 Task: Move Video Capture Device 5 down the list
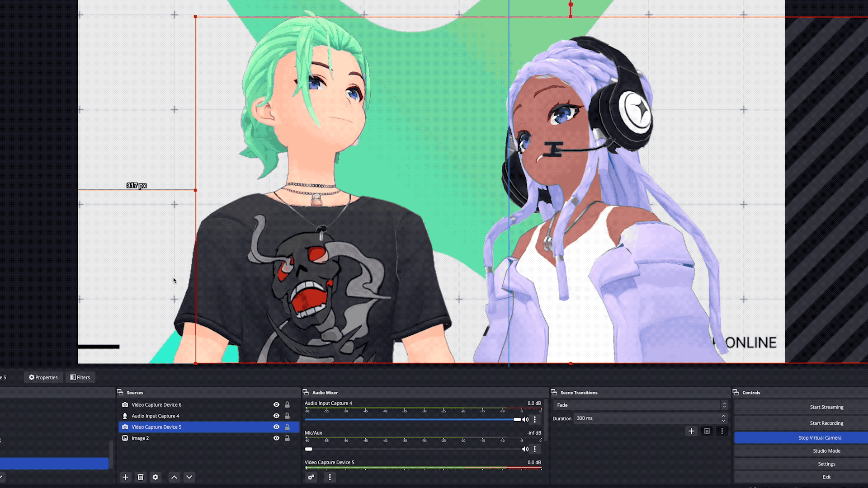coord(189,477)
